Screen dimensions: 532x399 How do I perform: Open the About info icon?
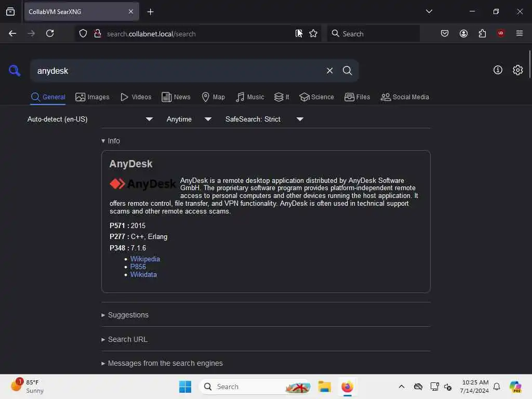[x=498, y=70]
